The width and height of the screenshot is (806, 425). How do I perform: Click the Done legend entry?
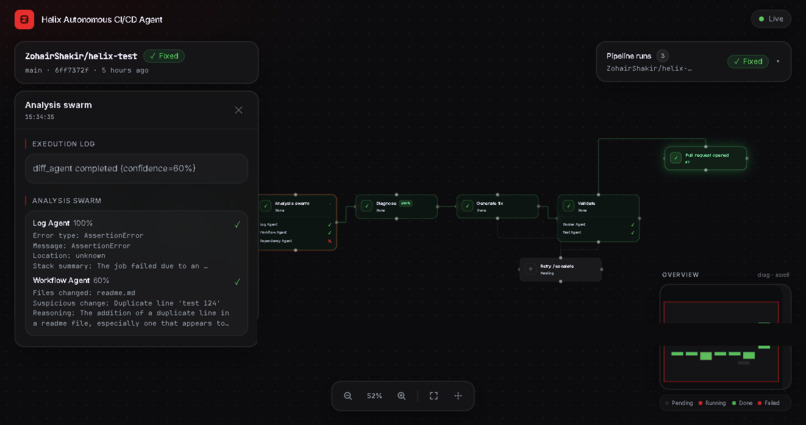point(742,403)
